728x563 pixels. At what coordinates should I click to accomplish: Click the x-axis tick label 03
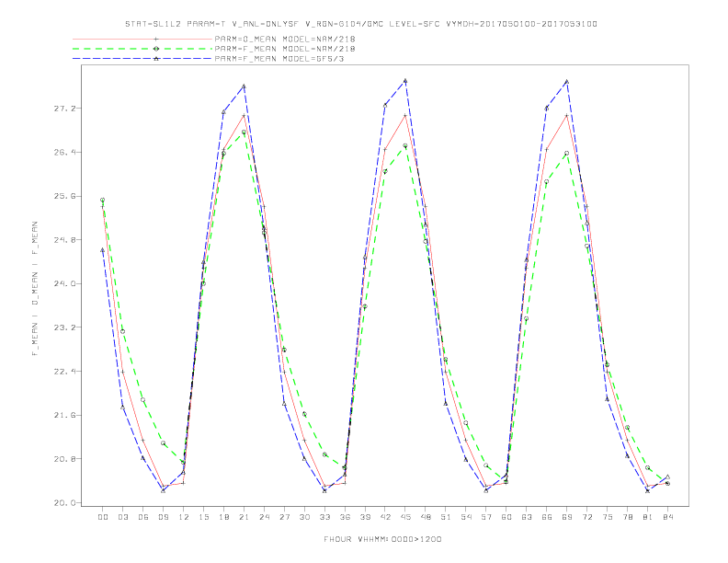pyautogui.click(x=122, y=517)
